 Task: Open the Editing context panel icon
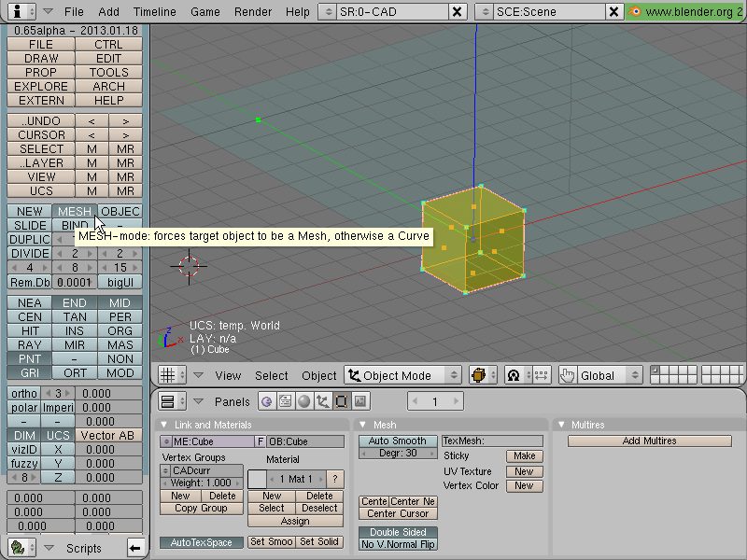coord(341,401)
